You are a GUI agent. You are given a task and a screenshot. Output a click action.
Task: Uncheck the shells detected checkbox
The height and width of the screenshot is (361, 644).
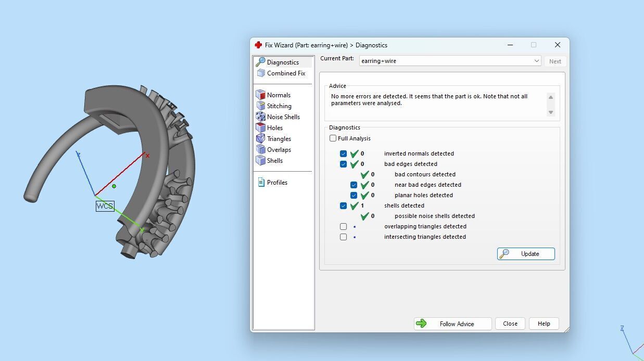tap(344, 205)
